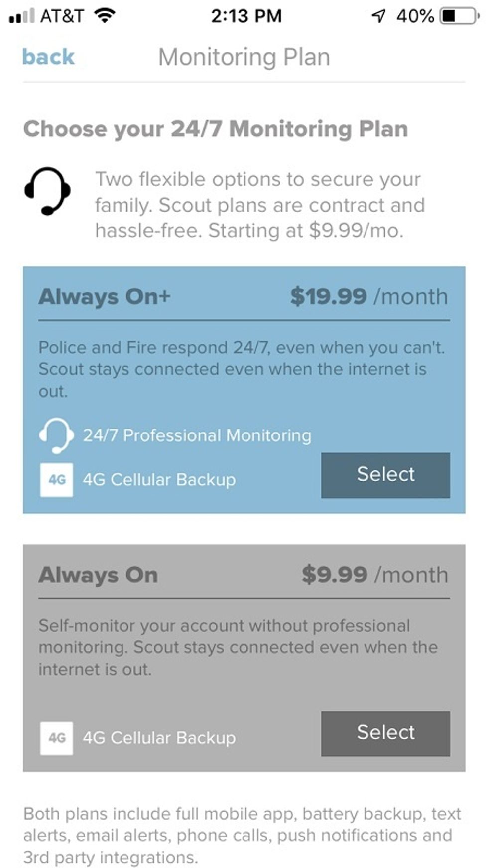
Task: Tap the back link to return
Action: pos(47,56)
